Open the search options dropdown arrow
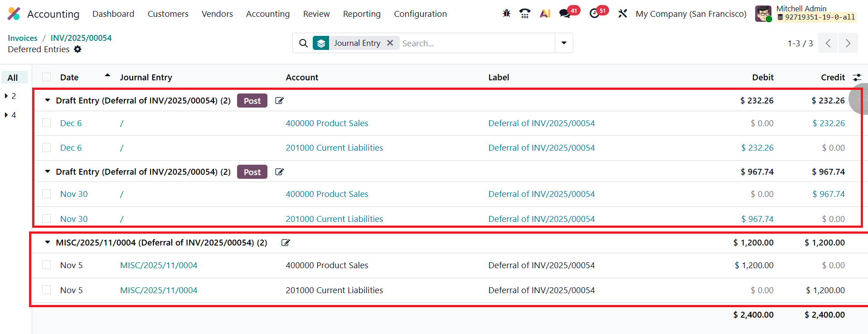The image size is (868, 334). coord(564,43)
